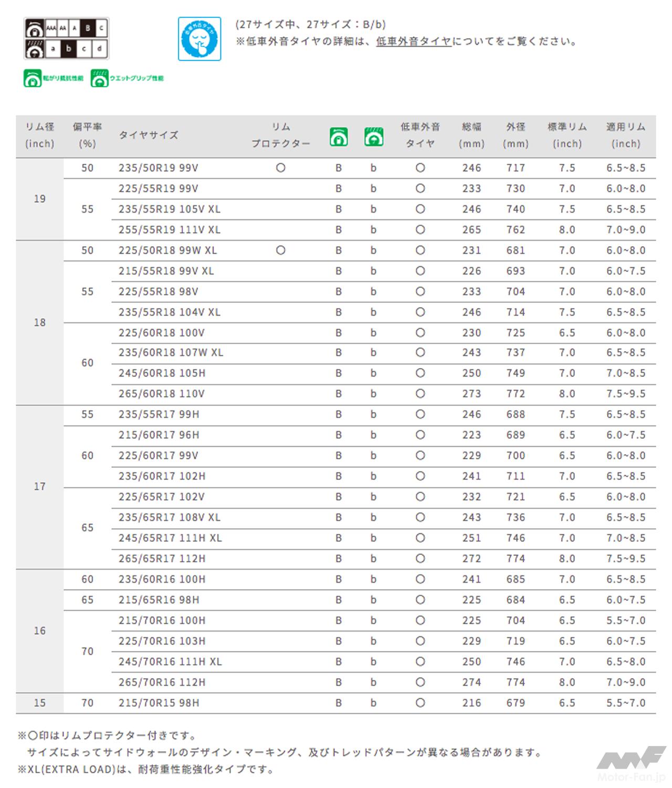The image size is (672, 788).
Task: Click rim protector circle for 225/50R18 99W XL
Action: tap(281, 250)
